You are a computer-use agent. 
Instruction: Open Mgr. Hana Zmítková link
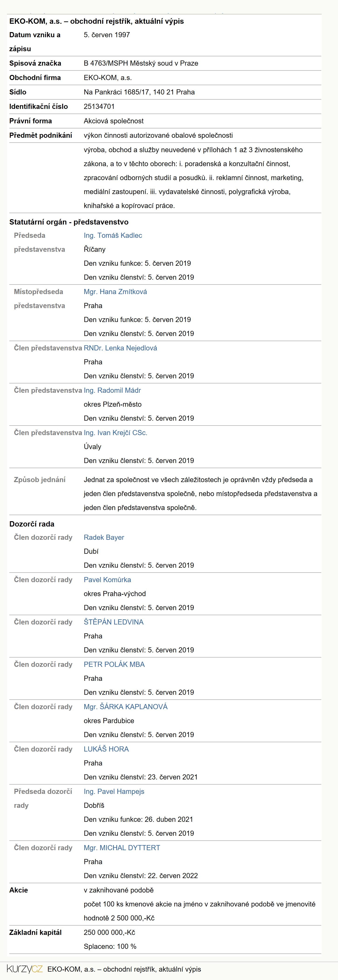pyautogui.click(x=115, y=292)
